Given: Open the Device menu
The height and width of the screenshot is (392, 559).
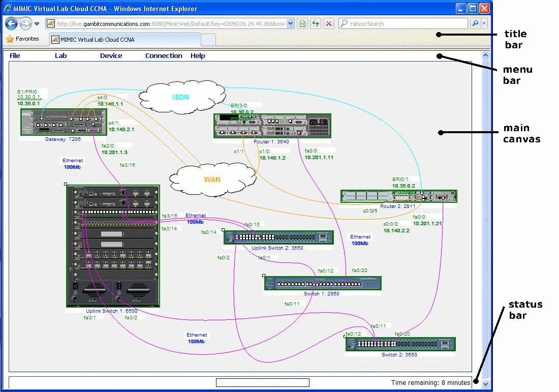Looking at the screenshot, I should click(111, 56).
